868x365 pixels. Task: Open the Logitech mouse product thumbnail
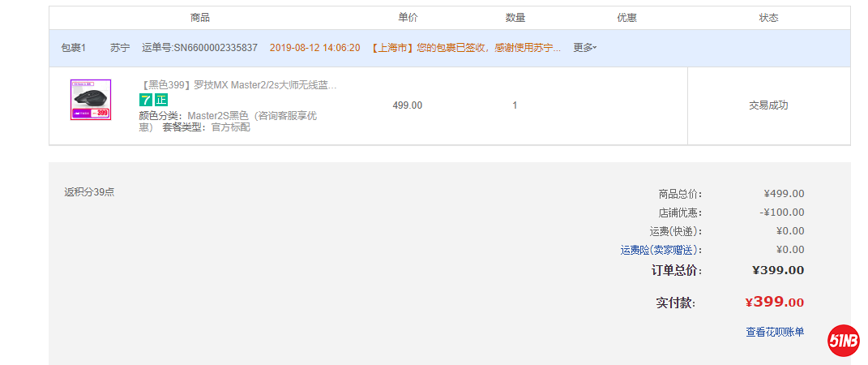[90, 100]
